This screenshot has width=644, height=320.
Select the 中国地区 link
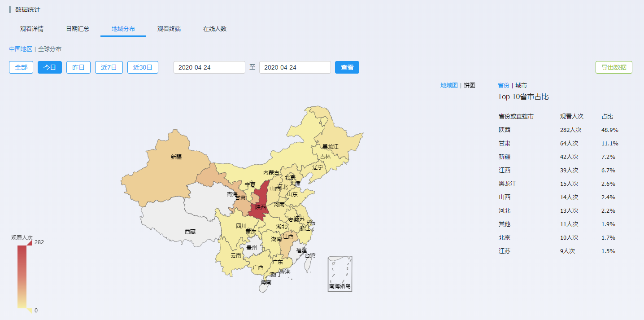tap(21, 49)
